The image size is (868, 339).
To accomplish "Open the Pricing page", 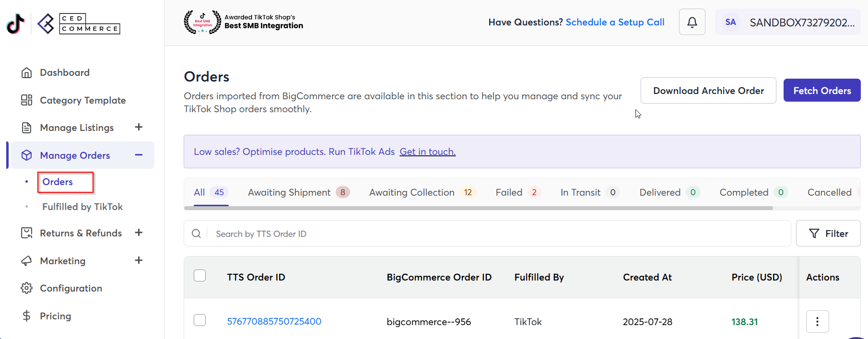I will (x=56, y=316).
